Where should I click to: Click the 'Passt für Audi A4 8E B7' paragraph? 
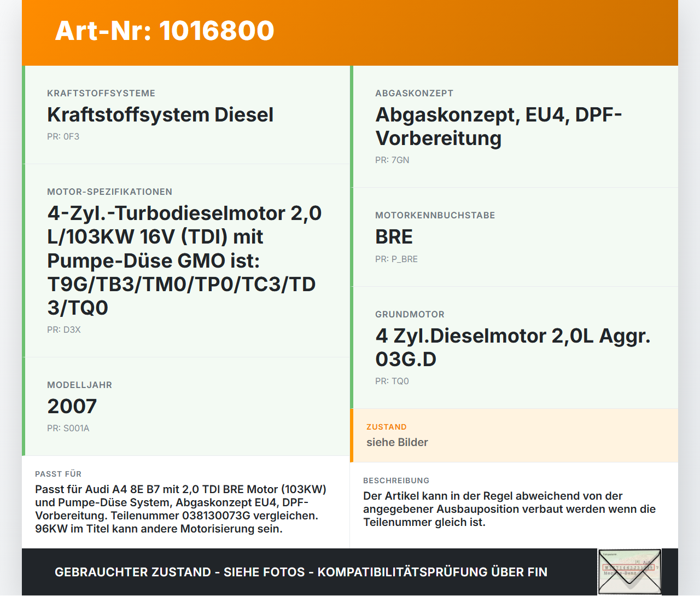pos(180,510)
